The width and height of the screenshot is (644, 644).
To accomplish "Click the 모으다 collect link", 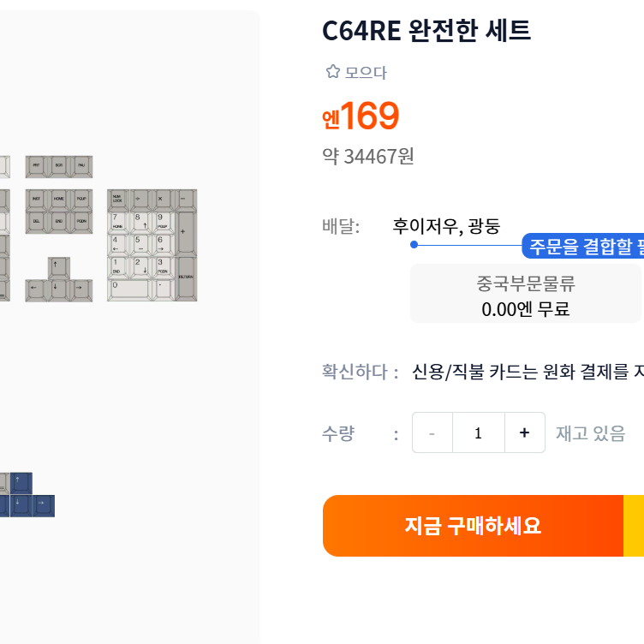I will click(365, 73).
